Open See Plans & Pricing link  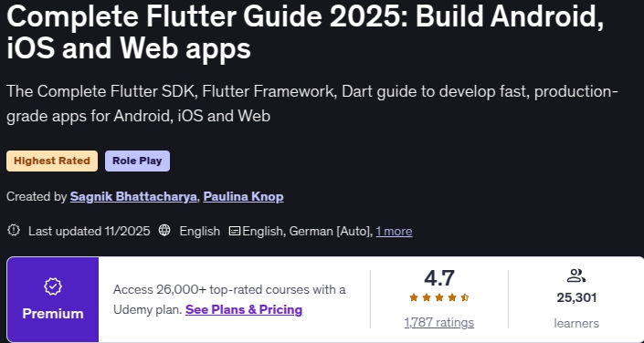(244, 309)
